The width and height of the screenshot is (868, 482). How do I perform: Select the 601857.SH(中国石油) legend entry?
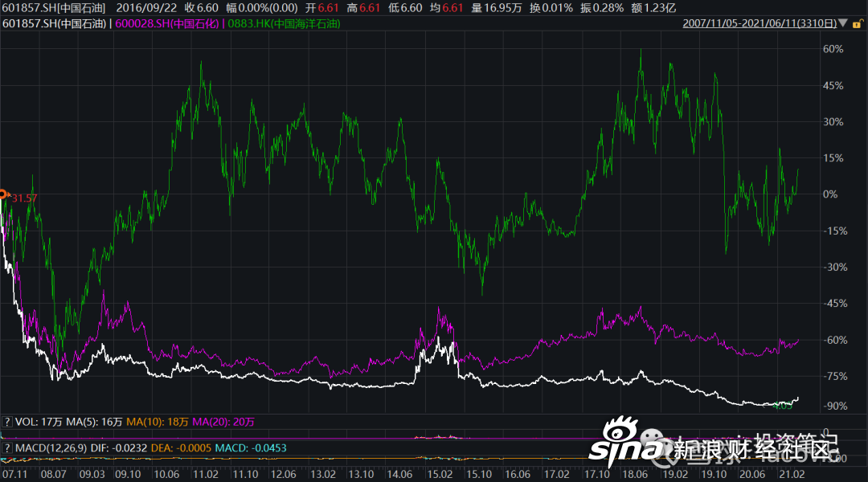tap(55, 24)
